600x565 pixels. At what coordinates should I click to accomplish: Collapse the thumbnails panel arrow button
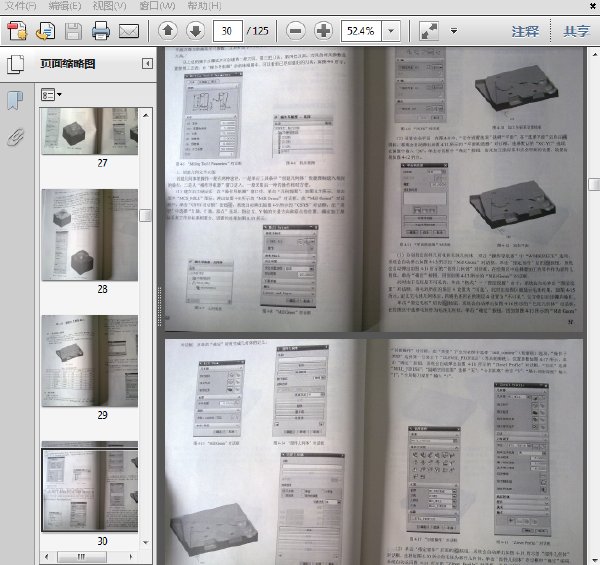tap(147, 64)
